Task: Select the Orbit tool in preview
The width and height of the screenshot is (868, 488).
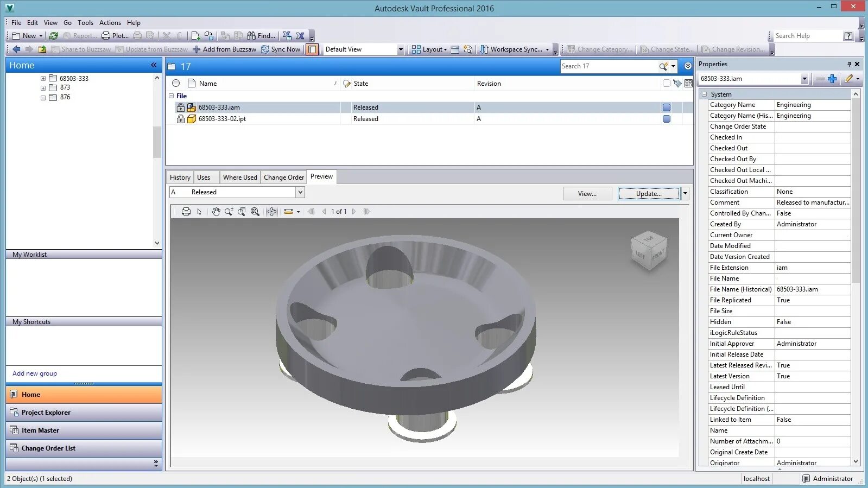Action: coord(272,212)
